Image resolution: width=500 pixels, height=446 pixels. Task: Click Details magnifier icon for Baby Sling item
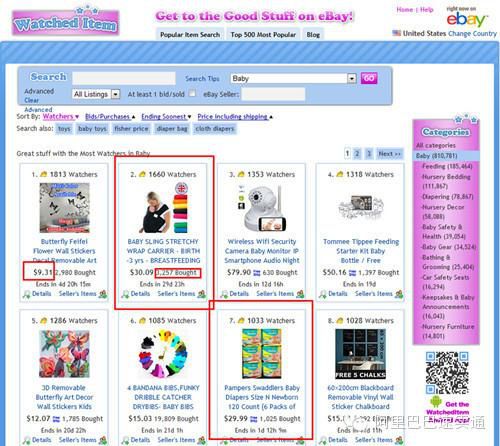(125, 294)
